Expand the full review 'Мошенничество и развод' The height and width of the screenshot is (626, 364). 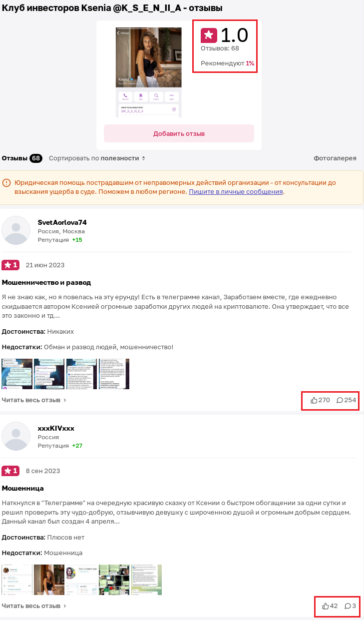[34, 400]
